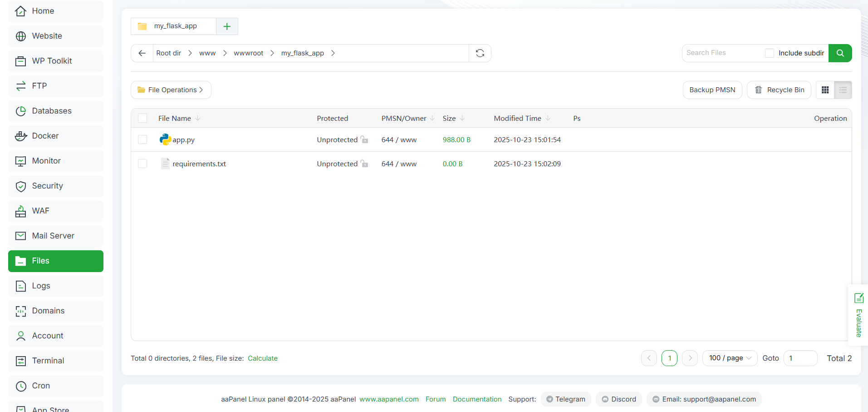Sort by Modified Time column arrow
Viewport: 868px width, 412px height.
pyautogui.click(x=548, y=118)
